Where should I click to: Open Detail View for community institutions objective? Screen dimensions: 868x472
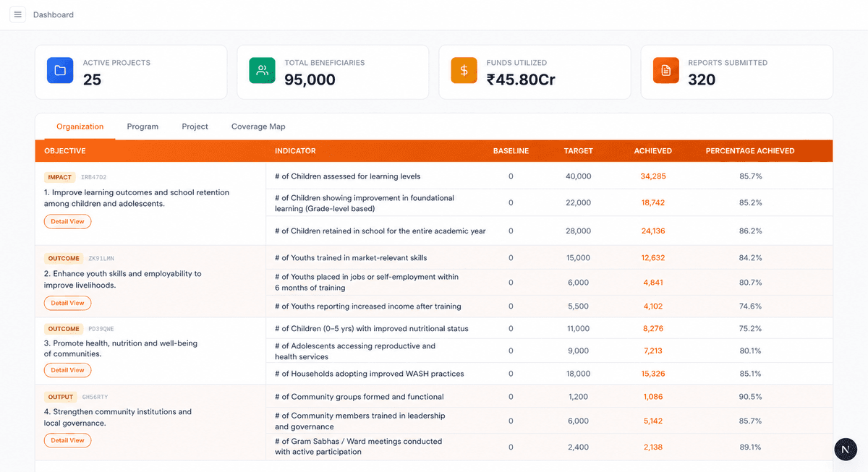point(67,440)
